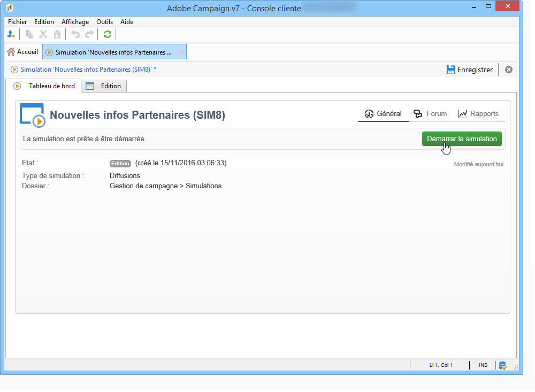Click the large simulation icon beside the title
Screen dimensions: 535x392
pyautogui.click(x=33, y=116)
